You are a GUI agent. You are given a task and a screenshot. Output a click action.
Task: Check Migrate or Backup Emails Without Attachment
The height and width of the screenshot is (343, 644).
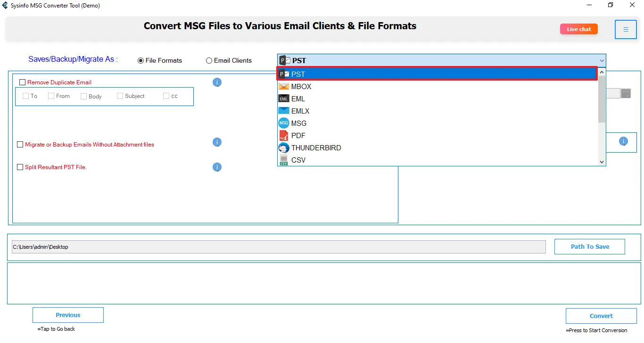20,145
